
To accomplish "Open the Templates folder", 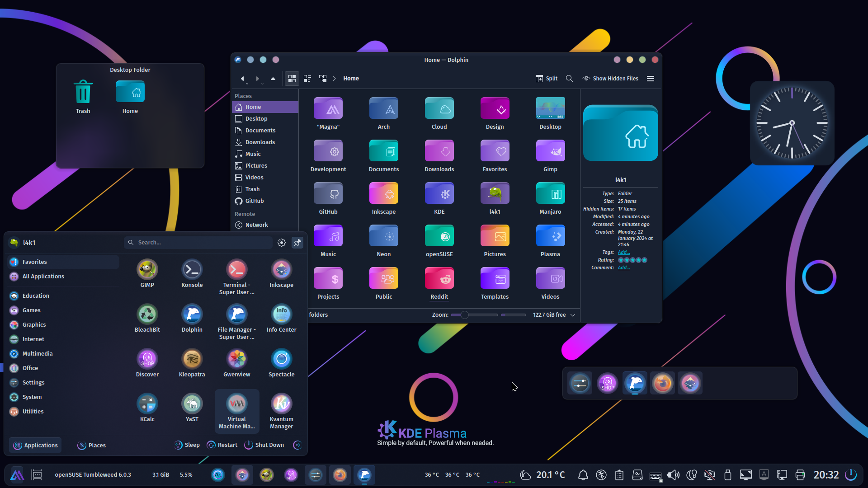I will pyautogui.click(x=495, y=283).
